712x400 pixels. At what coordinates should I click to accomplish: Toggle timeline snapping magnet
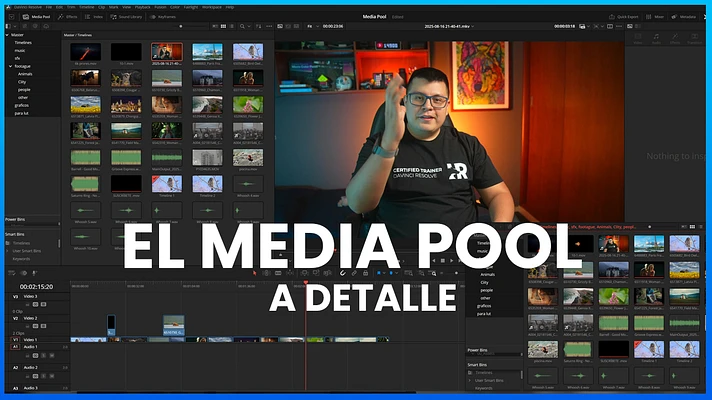[x=343, y=273]
